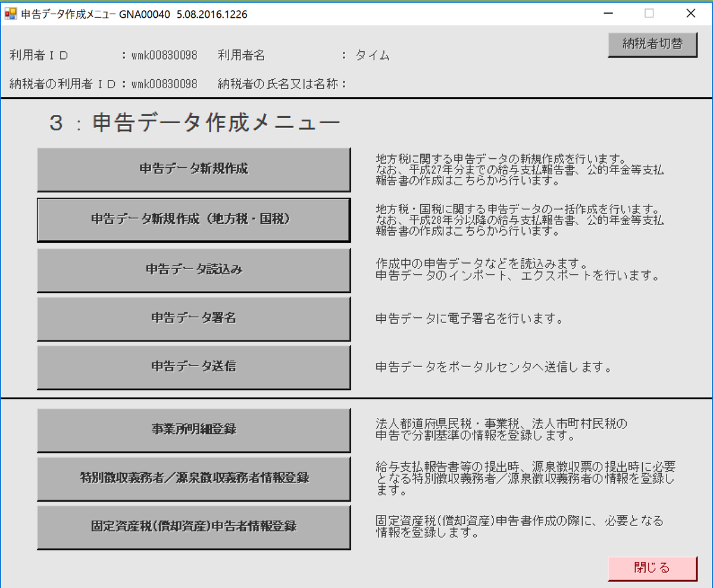Open 申告データ読込み button
The image size is (713, 588).
pos(193,270)
